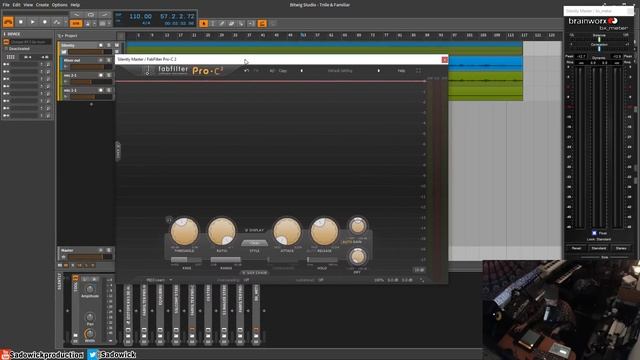The height and width of the screenshot is (360, 640).
Task: Toggle the Float checkbox in bx_meter
Action: pyautogui.click(x=594, y=233)
